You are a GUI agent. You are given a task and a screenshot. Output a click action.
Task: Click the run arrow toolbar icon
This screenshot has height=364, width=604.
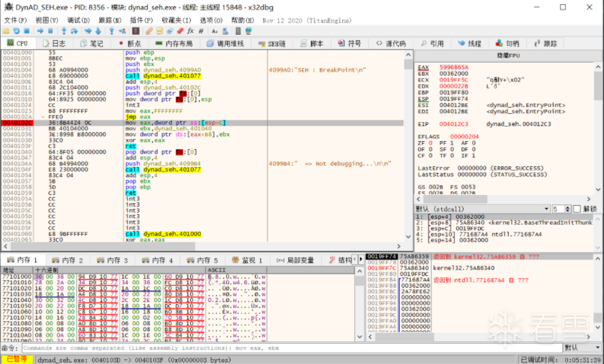point(40,31)
